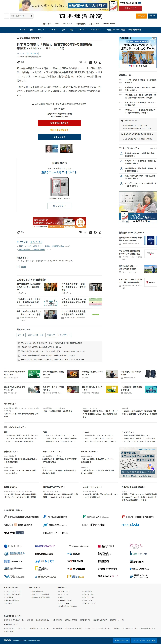Click the お問い合わせ footer button

point(121,640)
